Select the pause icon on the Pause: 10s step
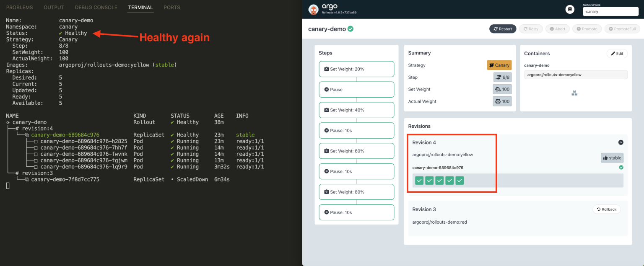 tap(326, 130)
